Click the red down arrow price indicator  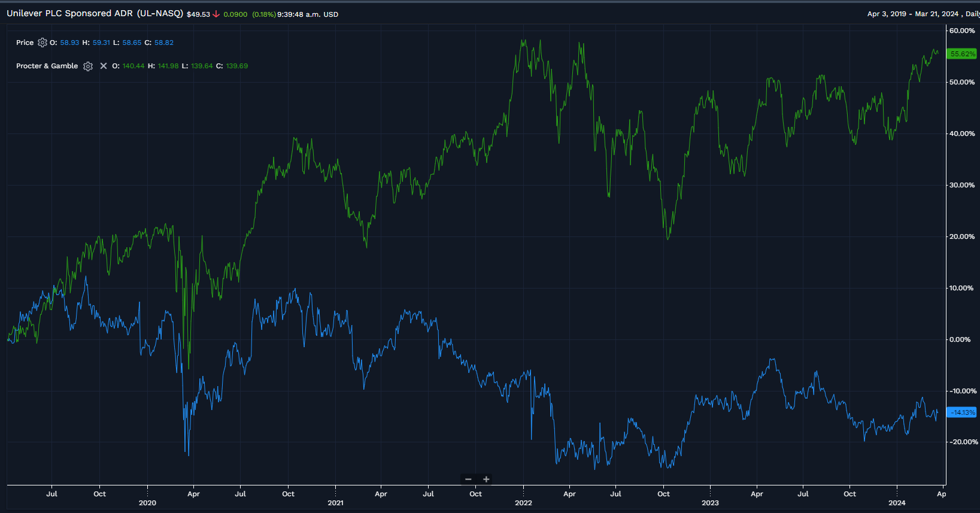click(216, 14)
